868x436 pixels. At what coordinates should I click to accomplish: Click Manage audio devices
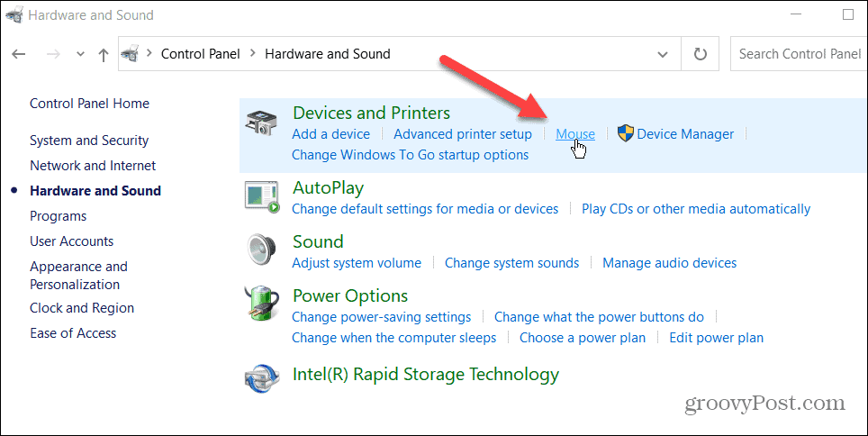[670, 263]
